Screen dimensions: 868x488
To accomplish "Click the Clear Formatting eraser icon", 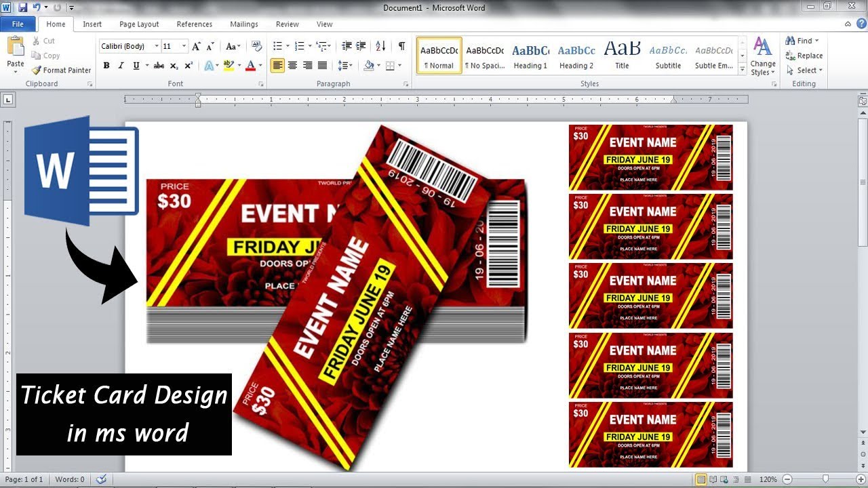I will tap(256, 46).
